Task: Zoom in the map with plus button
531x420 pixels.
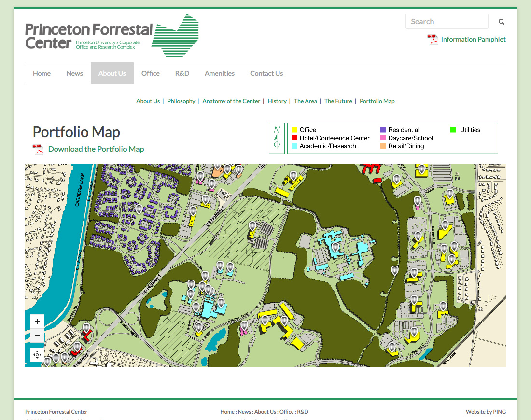Action: coord(37,322)
